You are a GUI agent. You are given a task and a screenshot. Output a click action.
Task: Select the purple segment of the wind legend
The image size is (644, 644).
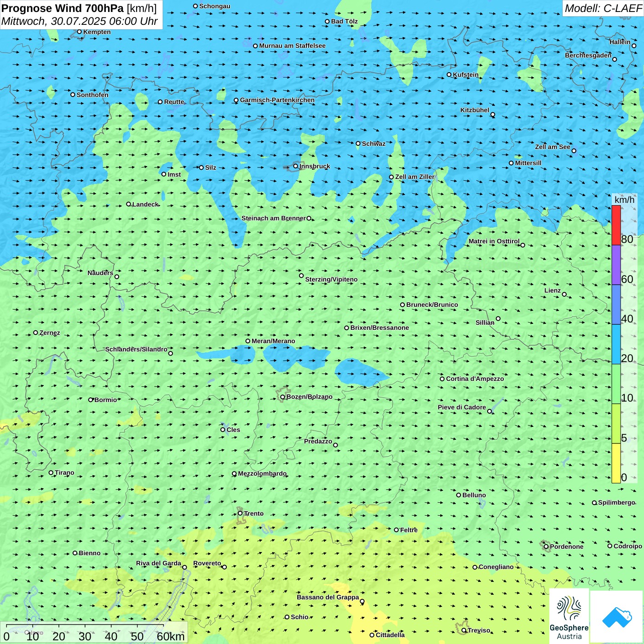pos(616,265)
